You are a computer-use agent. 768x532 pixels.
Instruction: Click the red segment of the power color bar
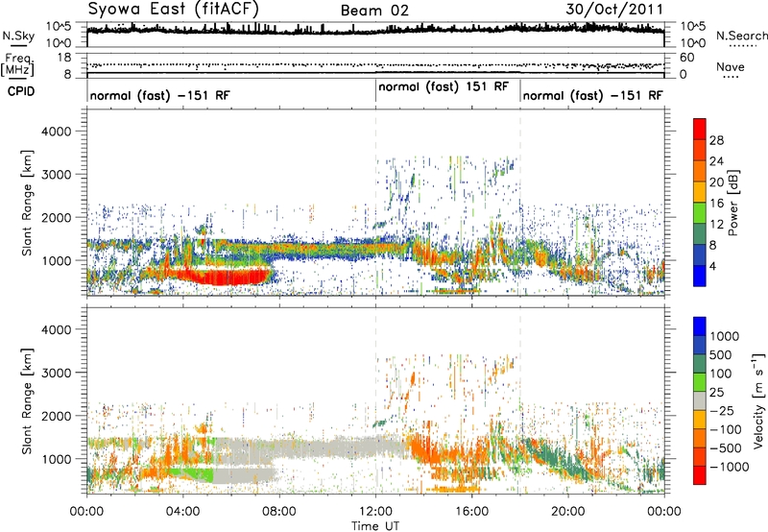pyautogui.click(x=700, y=129)
